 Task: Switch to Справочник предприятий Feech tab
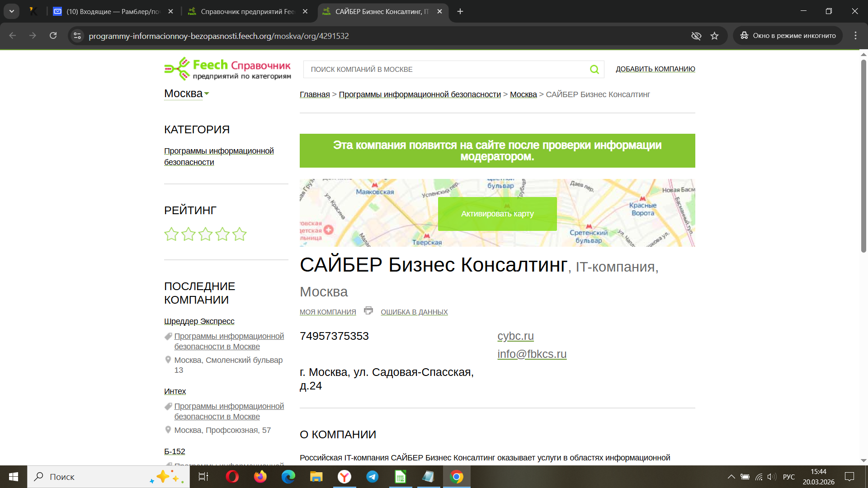point(247,11)
